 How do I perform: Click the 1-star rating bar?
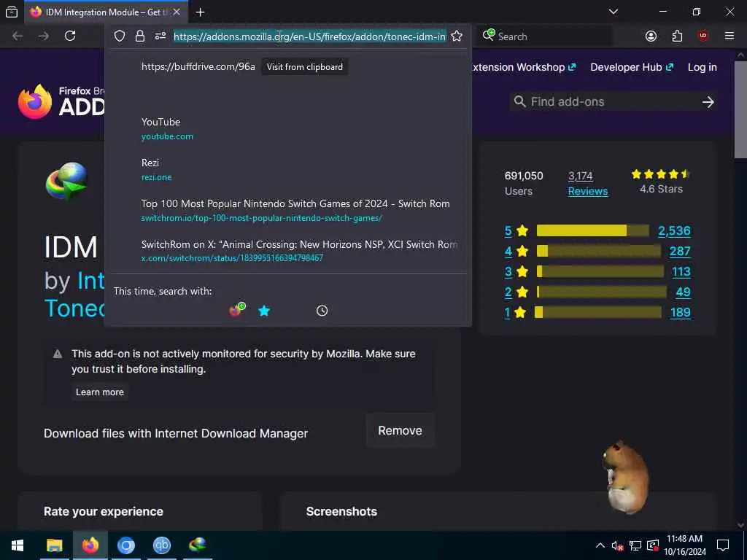(x=598, y=312)
